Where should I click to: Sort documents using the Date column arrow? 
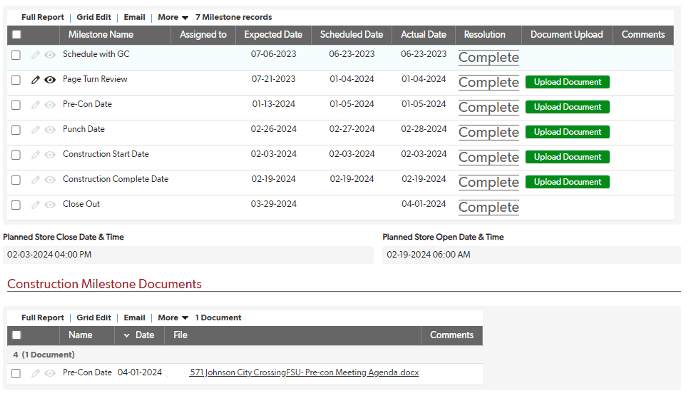[126, 335]
